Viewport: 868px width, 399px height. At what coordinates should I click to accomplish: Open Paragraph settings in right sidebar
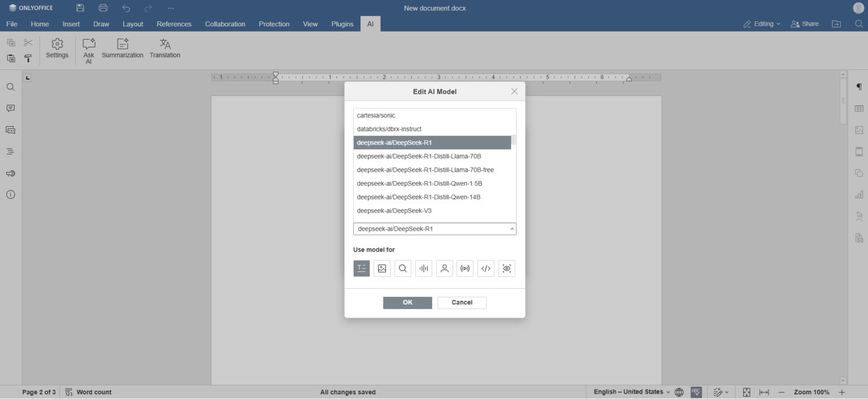click(x=859, y=87)
